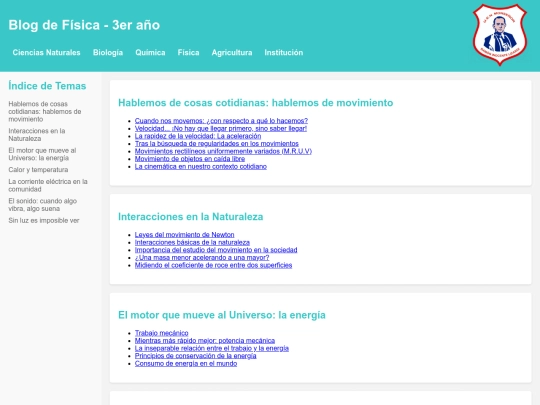This screenshot has height=405, width=540.
Task: Select Física in the navigation bar
Action: [188, 53]
